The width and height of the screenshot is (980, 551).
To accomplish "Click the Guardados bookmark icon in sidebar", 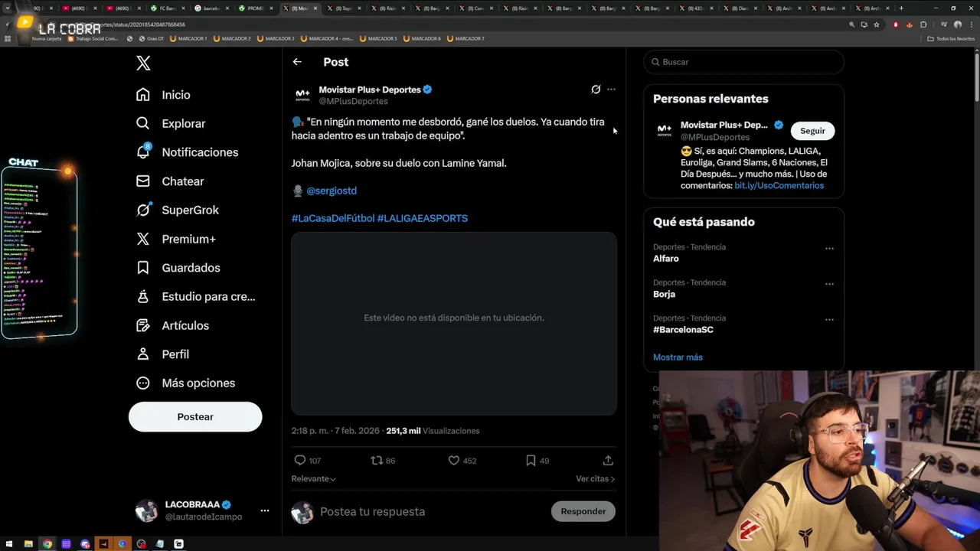I will click(x=143, y=268).
